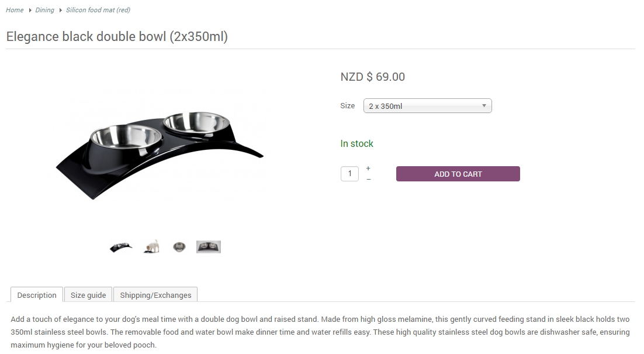View thumbnail of dog eating from bowl
Viewport: 644px width, 354px height.
(x=151, y=247)
